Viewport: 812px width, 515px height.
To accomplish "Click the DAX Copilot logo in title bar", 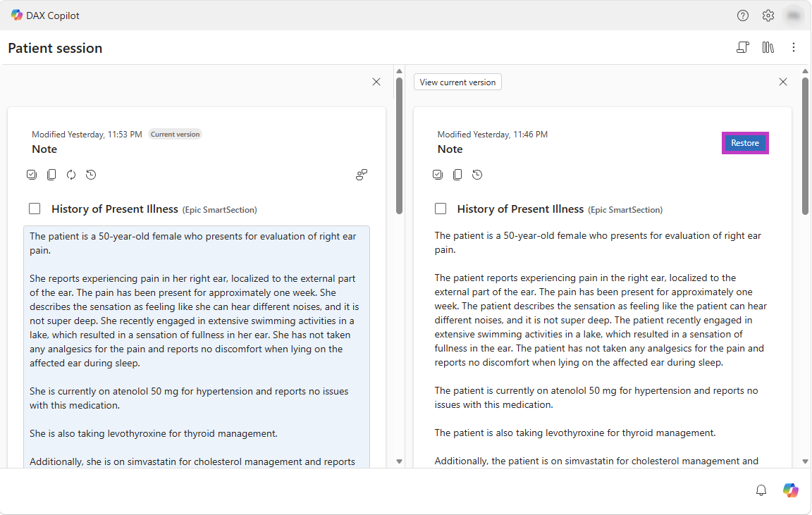I will point(17,15).
